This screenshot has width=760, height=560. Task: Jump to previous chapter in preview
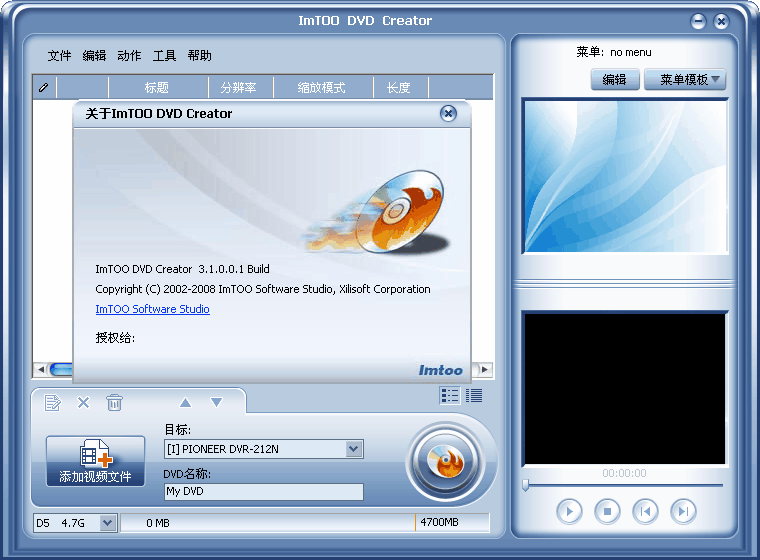(x=645, y=511)
